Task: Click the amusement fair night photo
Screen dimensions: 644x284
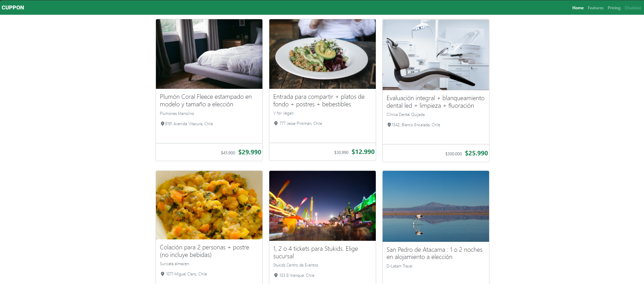Action: pos(322,206)
